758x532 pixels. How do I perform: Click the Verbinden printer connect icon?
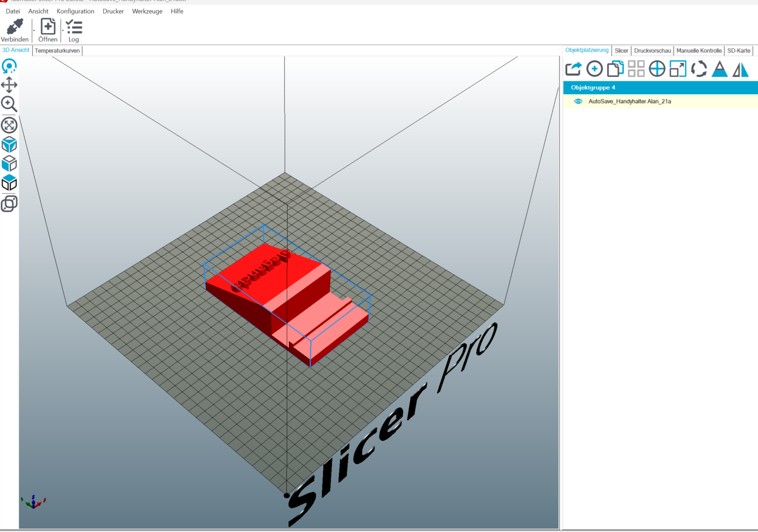pyautogui.click(x=15, y=27)
